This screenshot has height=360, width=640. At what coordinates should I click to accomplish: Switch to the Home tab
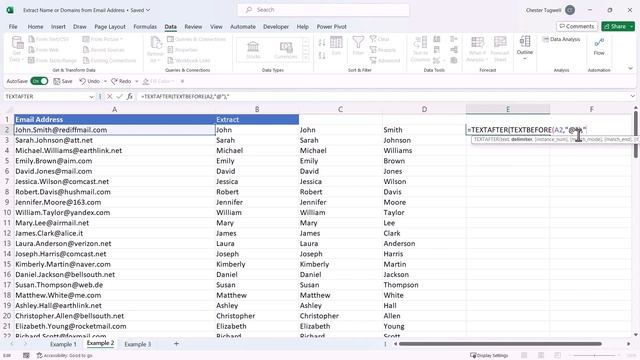pyautogui.click(x=36, y=27)
